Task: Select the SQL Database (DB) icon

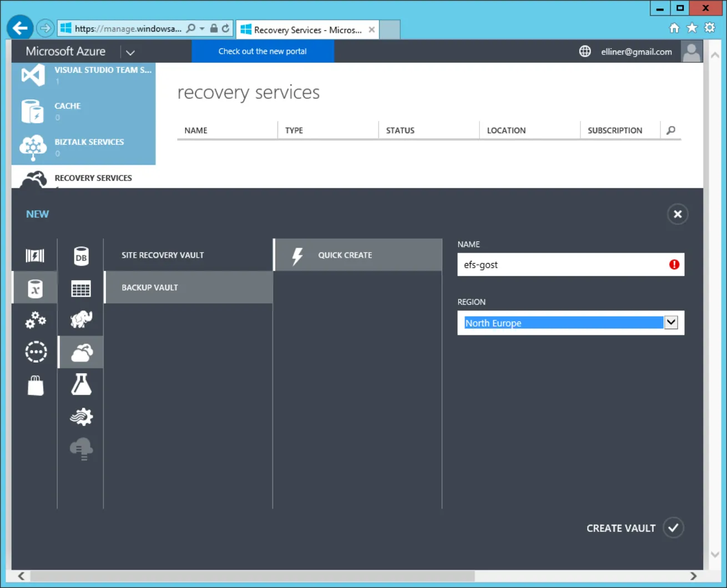Action: pos(81,256)
